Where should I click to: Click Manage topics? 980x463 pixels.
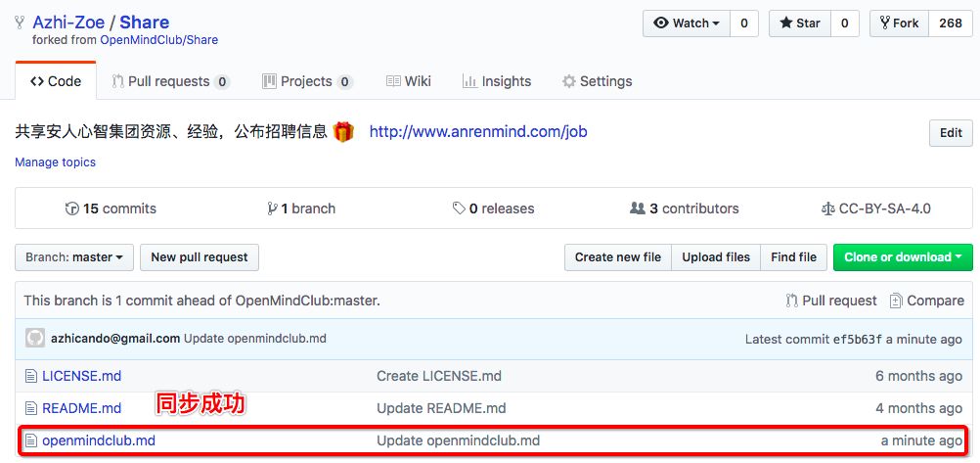coord(55,162)
